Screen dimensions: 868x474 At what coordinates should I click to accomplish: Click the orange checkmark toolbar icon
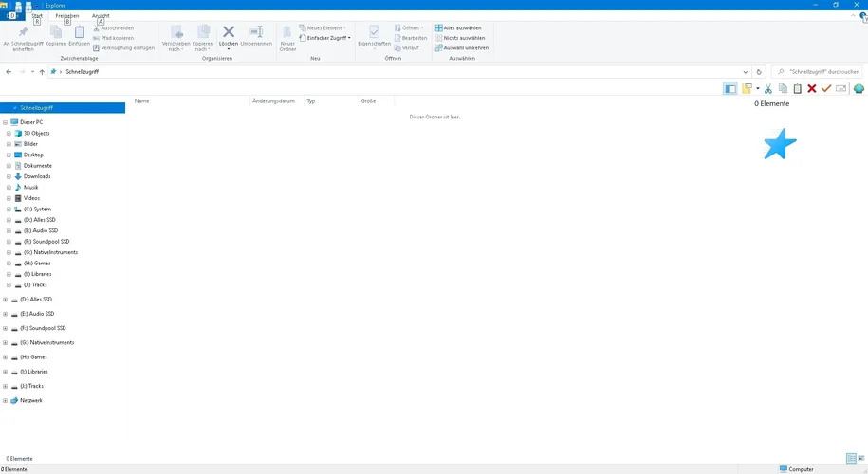(x=826, y=88)
